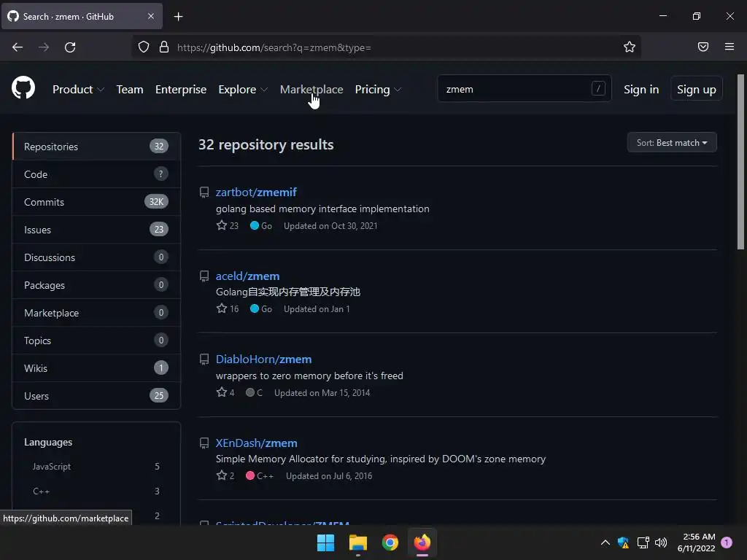This screenshot has width=747, height=560.
Task: Click the GitHub Octocat logo
Action: click(x=23, y=87)
